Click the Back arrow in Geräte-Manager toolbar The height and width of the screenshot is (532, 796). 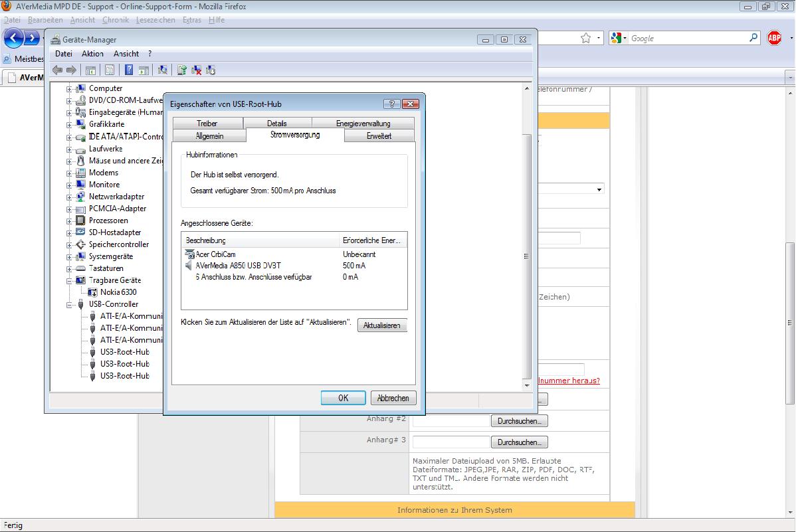57,70
